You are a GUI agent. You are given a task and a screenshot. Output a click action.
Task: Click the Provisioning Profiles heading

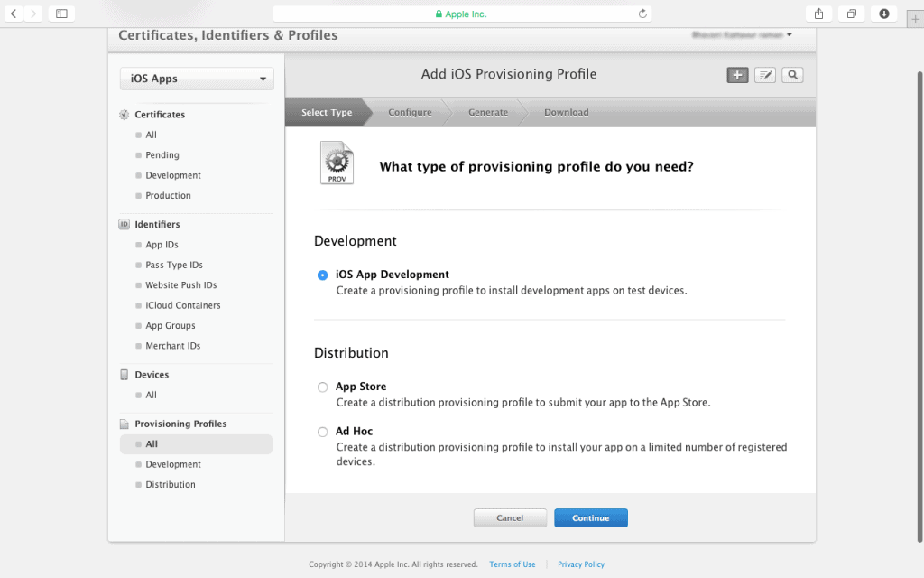pos(180,424)
